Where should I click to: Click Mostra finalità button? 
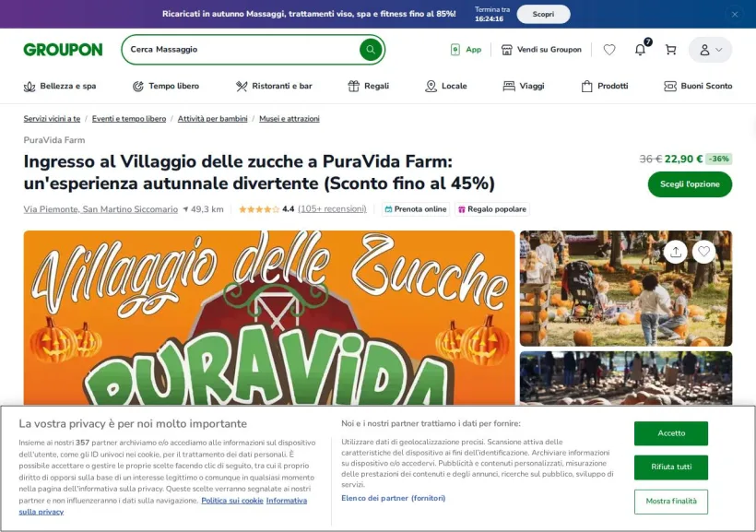point(670,502)
